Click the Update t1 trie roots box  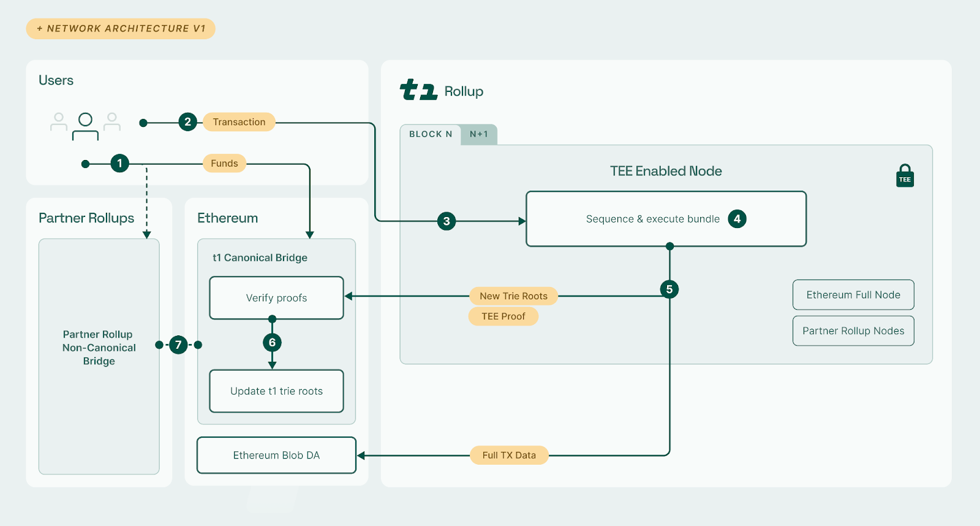pos(276,391)
